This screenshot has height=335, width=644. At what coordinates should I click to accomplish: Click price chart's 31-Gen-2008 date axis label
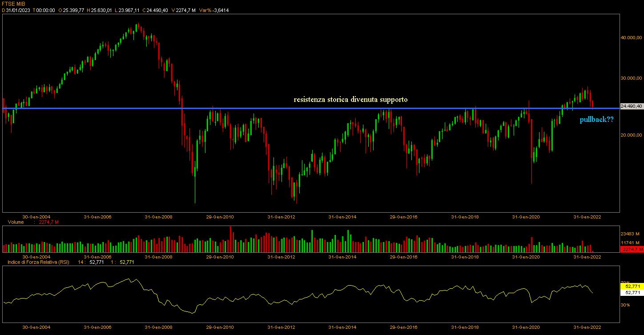159,217
